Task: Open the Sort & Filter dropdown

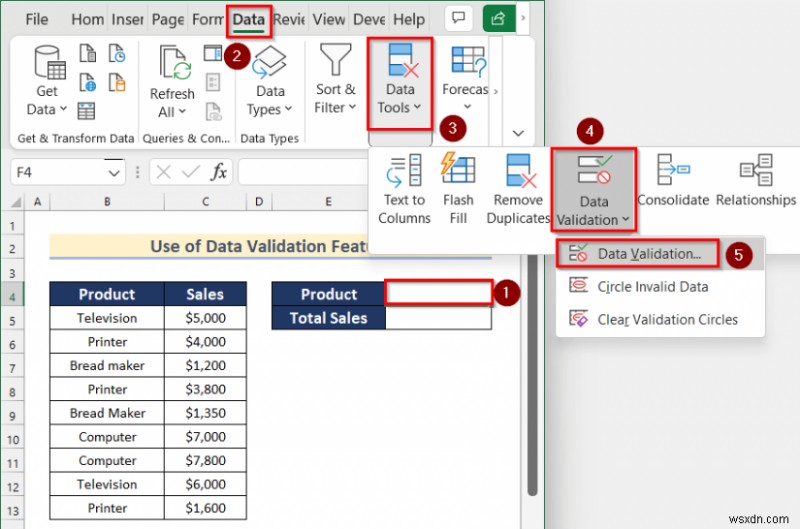Action: point(335,79)
